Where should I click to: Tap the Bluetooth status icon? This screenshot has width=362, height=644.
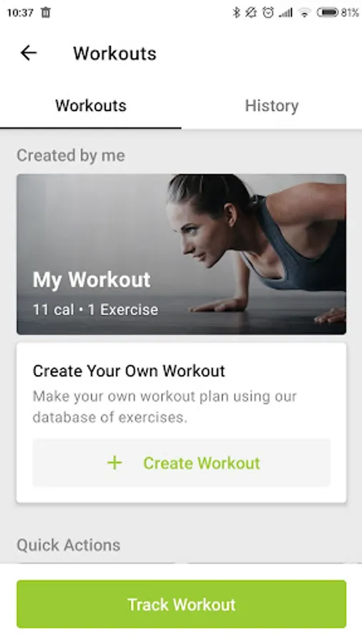pyautogui.click(x=236, y=13)
